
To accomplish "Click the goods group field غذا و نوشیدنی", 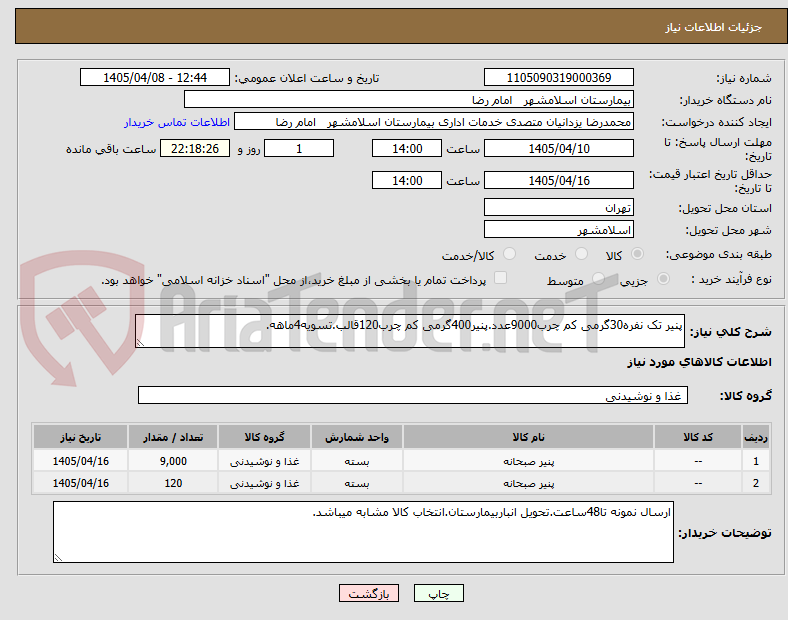I will coord(413,395).
